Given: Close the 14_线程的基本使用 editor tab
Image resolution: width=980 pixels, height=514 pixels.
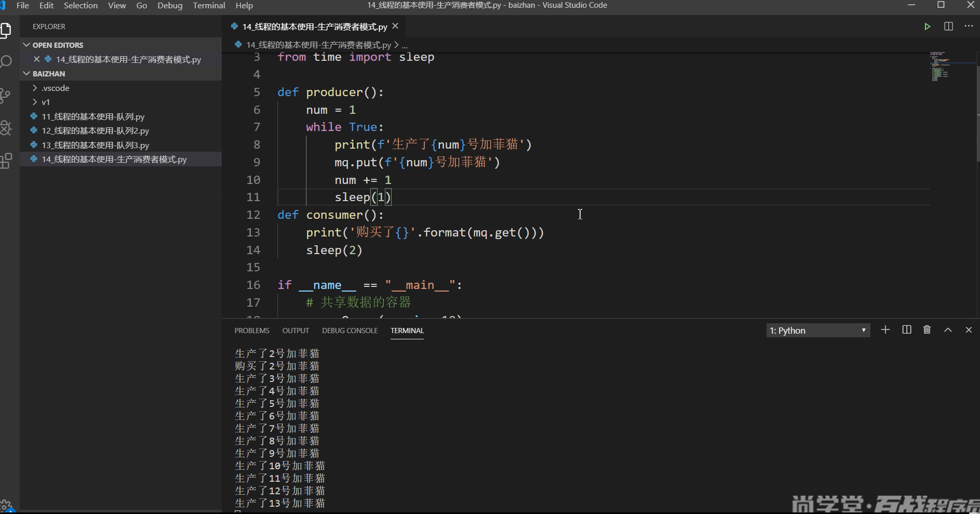Looking at the screenshot, I should click(395, 26).
